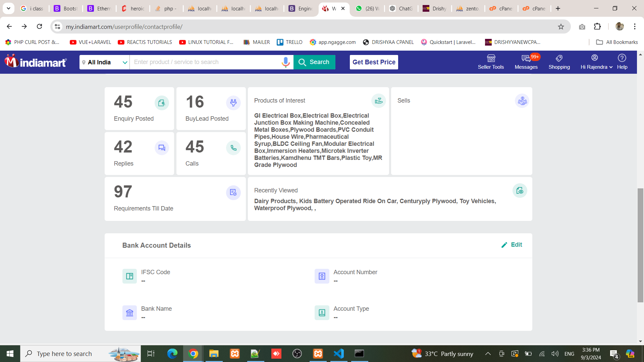The height and width of the screenshot is (362, 644).
Task: Click the microphone voice search icon
Action: pyautogui.click(x=285, y=62)
